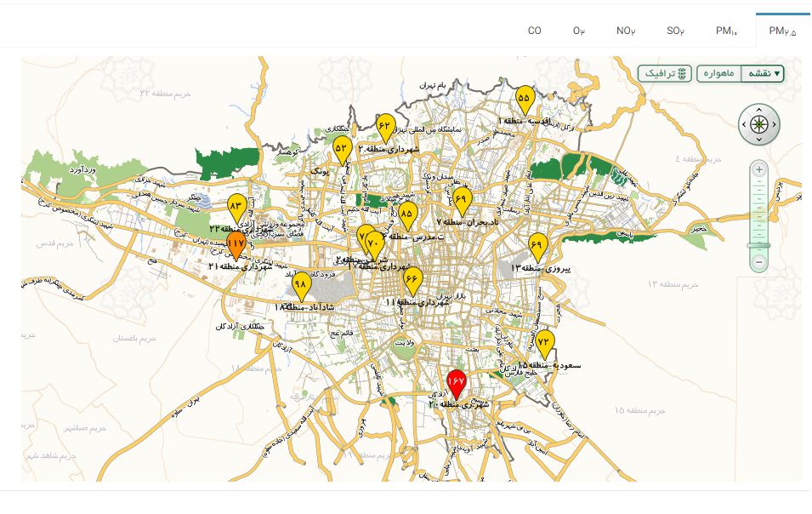The image size is (812, 514).
Task: Pan map left with compass west arrow
Action: [x=745, y=124]
